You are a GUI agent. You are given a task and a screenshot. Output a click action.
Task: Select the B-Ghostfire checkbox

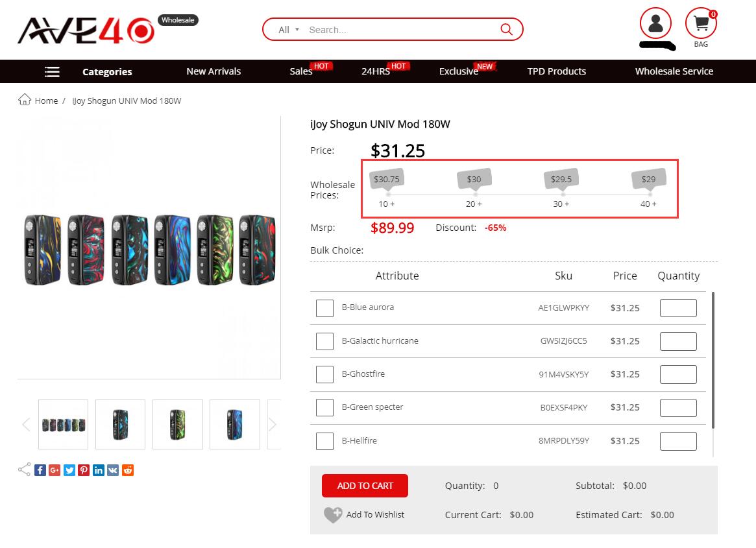pyautogui.click(x=324, y=374)
